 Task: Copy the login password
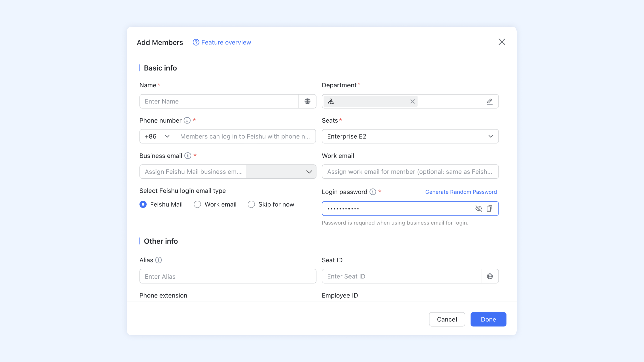pyautogui.click(x=489, y=208)
